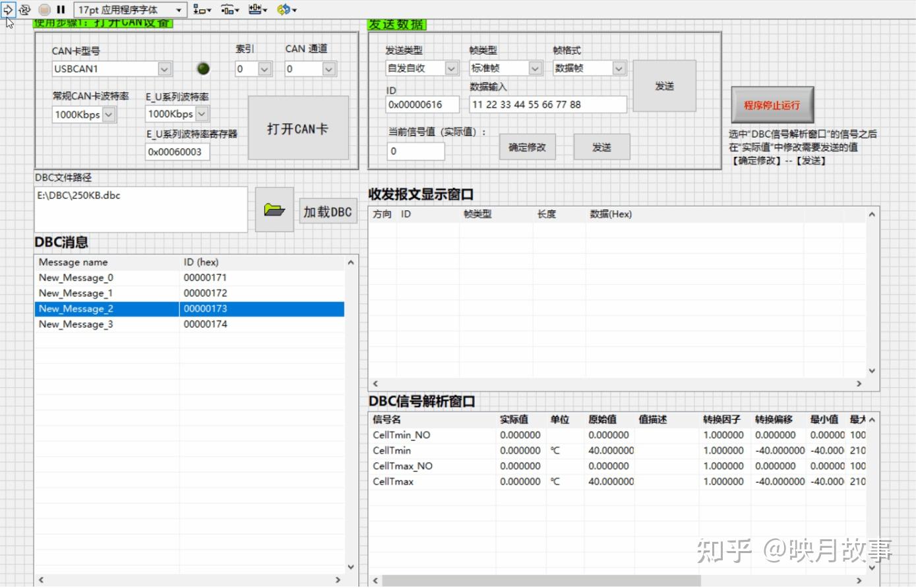This screenshot has height=588, width=916.
Task: Select Run Continuously on the toolbar
Action: 25,9
